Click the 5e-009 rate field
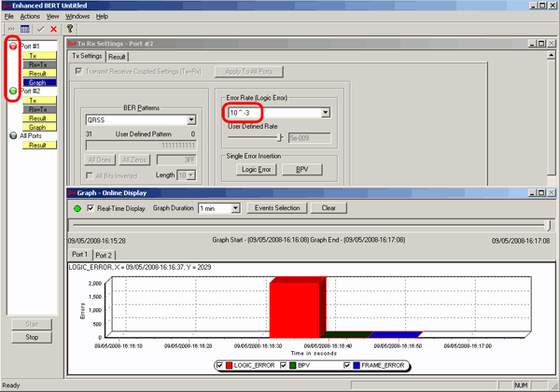Screen dimensions: 560x392 coord(309,138)
